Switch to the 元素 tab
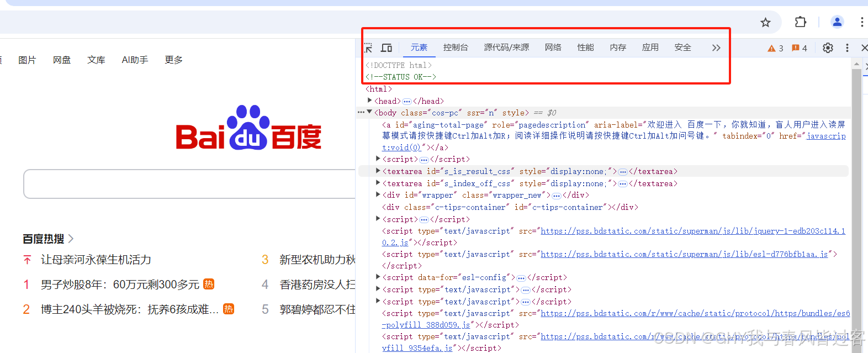Screen dimensions: 868x353 [419, 48]
